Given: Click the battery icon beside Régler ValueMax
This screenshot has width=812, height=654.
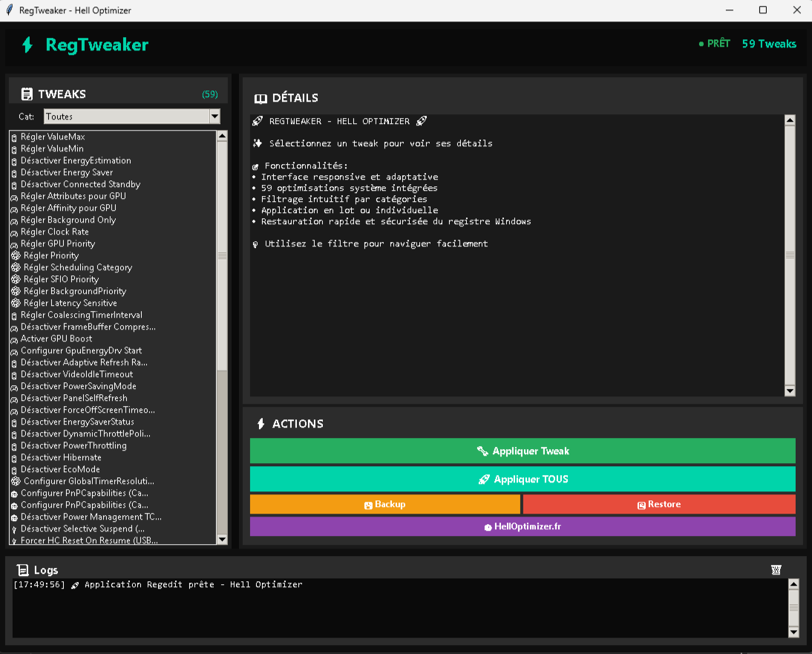Looking at the screenshot, I should click(13, 137).
